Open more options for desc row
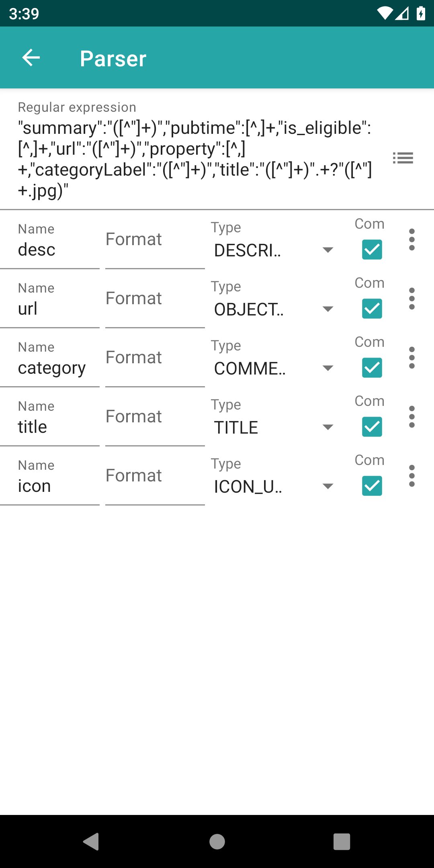Viewport: 434px width, 868px height. pos(411,240)
